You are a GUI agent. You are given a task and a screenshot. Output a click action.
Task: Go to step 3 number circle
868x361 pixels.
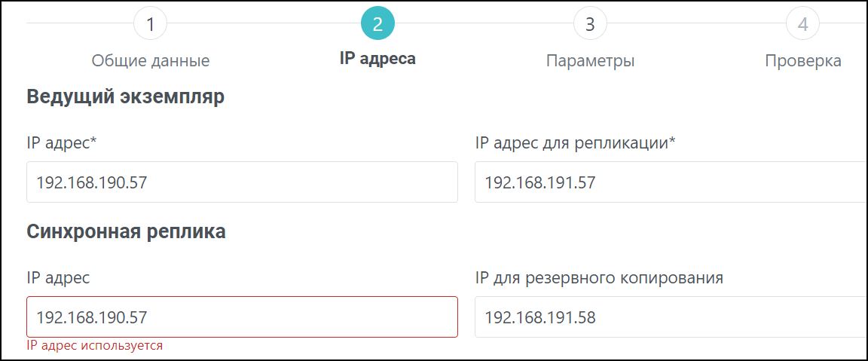pos(590,24)
